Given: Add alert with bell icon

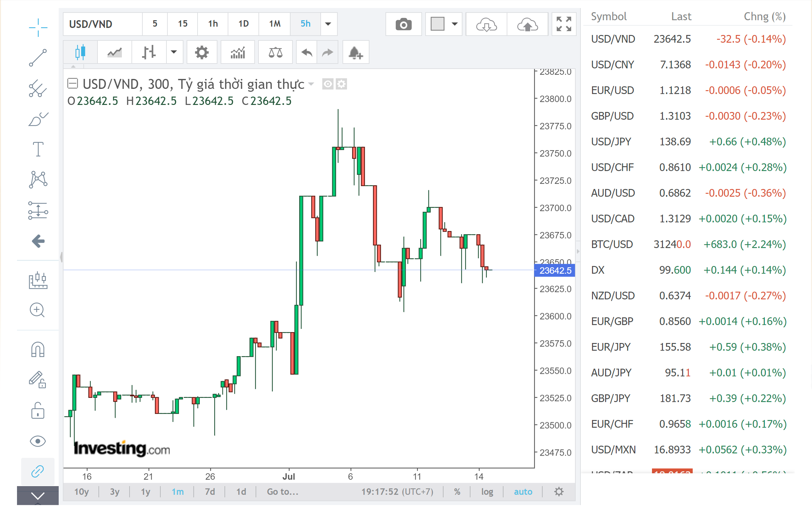Looking at the screenshot, I should coord(355,53).
